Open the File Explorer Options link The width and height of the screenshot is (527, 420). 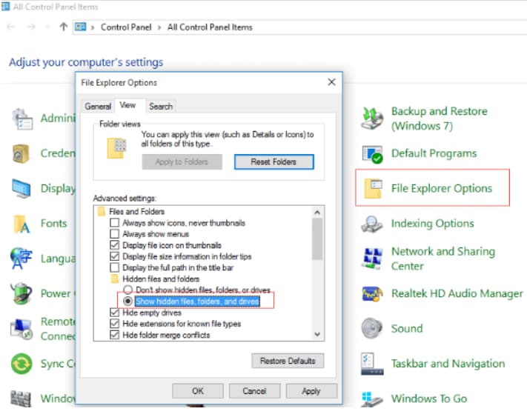[x=442, y=188]
